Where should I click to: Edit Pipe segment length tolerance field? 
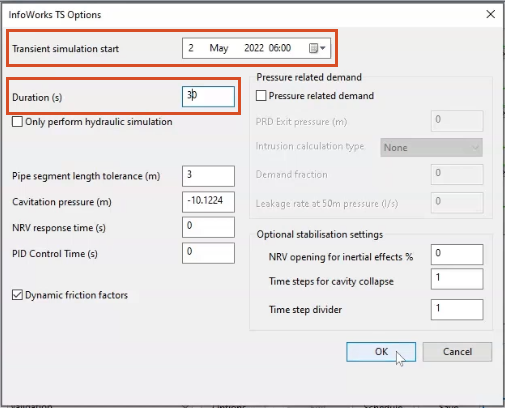(x=208, y=176)
